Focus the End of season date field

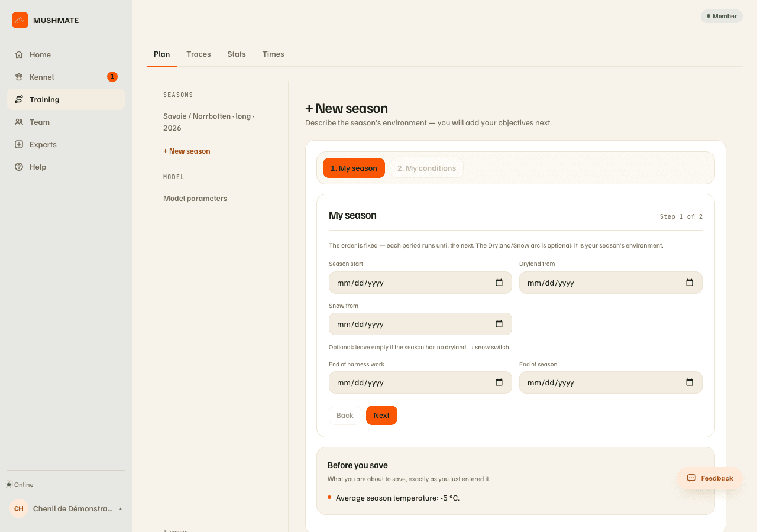(611, 382)
